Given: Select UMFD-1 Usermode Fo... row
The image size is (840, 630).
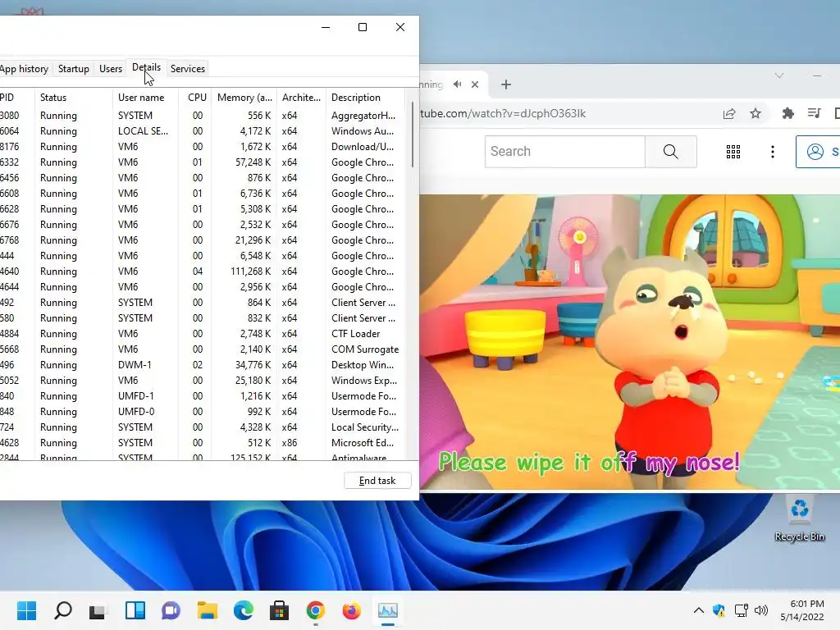Looking at the screenshot, I should click(x=203, y=396).
